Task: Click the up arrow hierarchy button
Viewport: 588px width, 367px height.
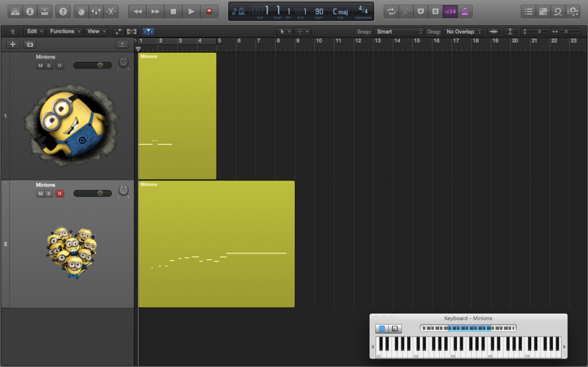Action: click(x=13, y=32)
